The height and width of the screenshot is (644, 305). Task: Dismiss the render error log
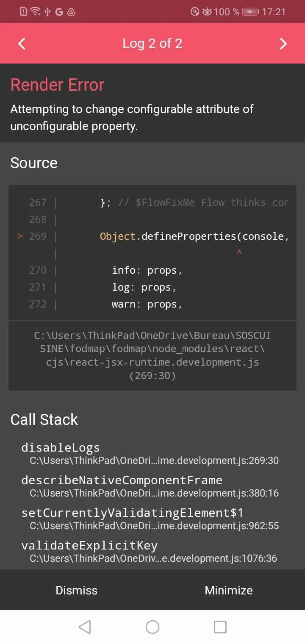pyautogui.click(x=76, y=590)
